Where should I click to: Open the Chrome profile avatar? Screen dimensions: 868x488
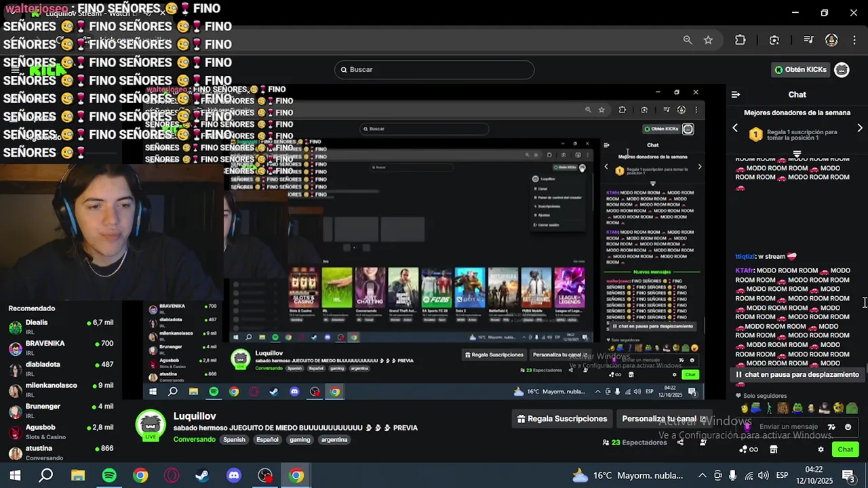tap(831, 40)
